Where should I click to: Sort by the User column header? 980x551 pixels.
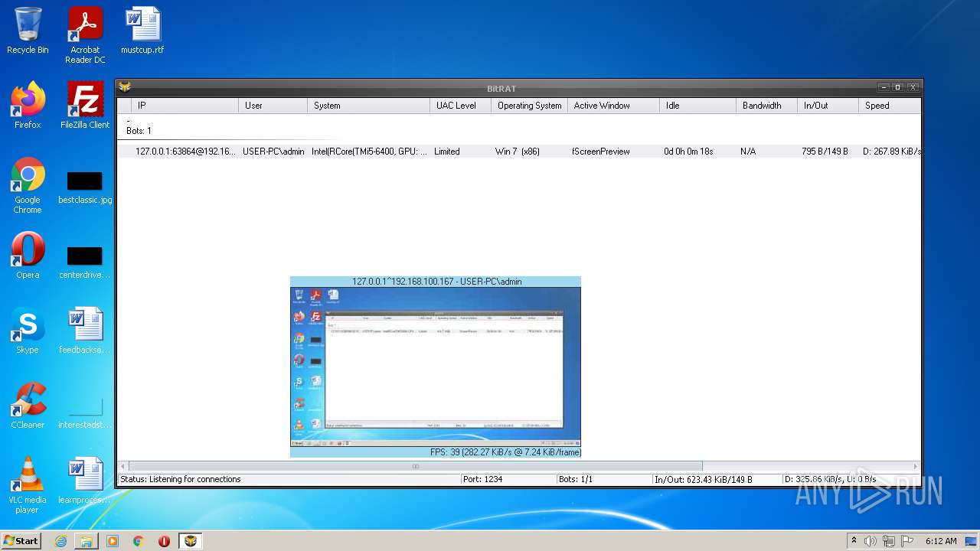(x=273, y=106)
